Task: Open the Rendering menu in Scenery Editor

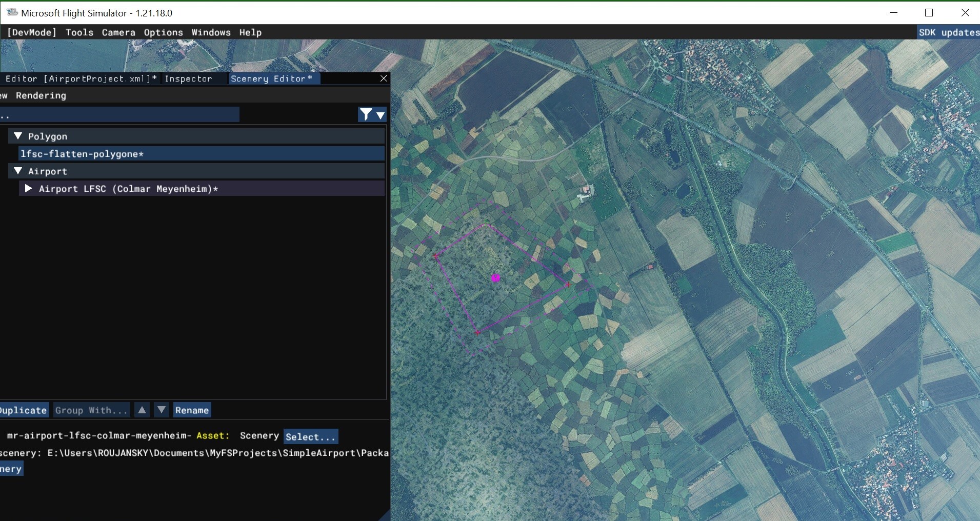Action: (41, 95)
